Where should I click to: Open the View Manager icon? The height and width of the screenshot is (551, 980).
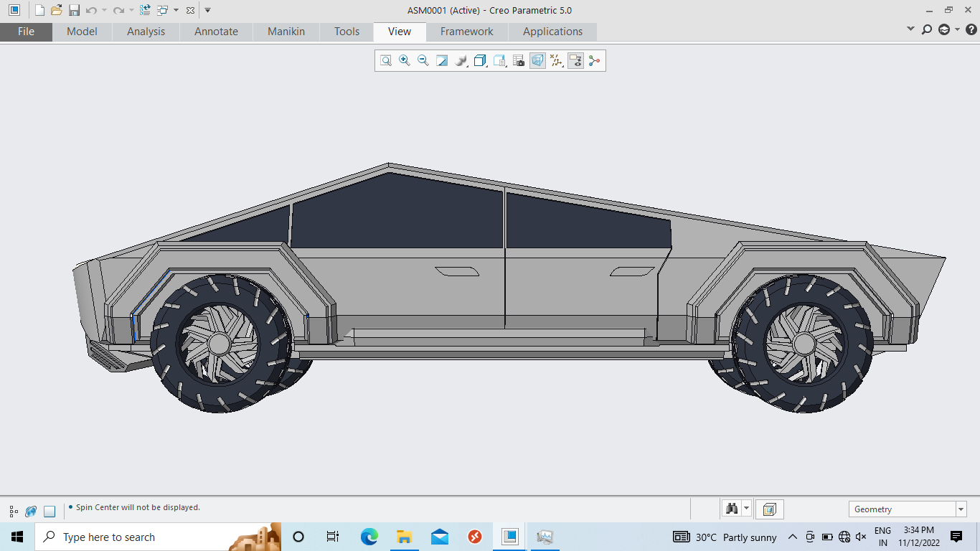coord(500,61)
